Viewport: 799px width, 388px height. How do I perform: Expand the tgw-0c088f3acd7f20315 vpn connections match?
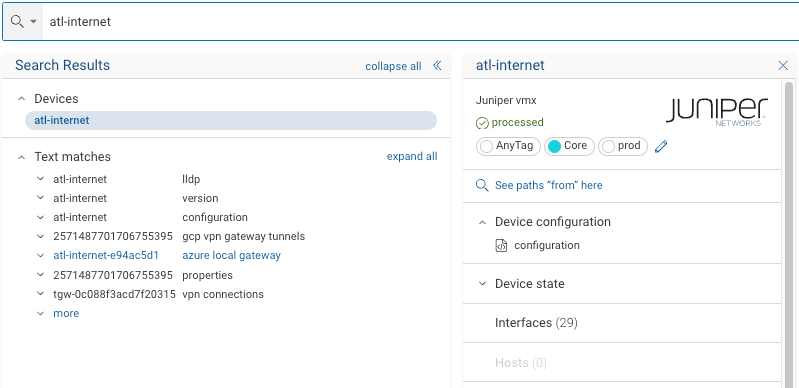coord(40,294)
